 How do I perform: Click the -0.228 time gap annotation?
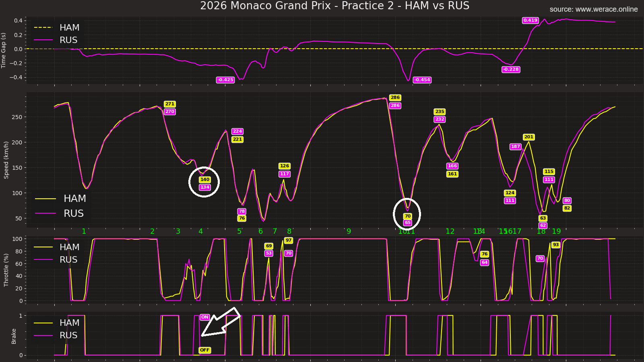coord(511,69)
